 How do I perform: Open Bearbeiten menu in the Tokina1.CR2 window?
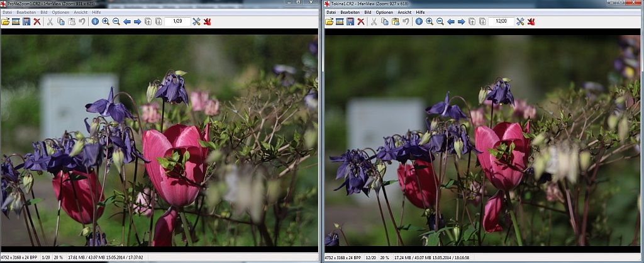click(350, 12)
